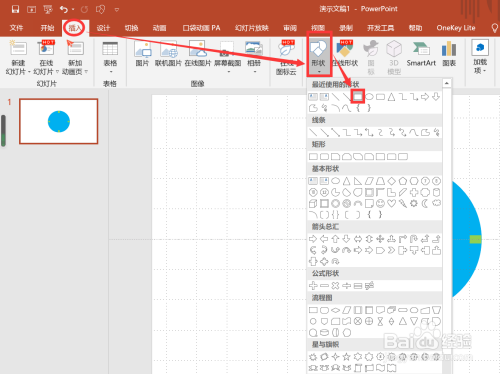This screenshot has height=374, width=500.
Task: Click scroll-up arrow of shapes gallery
Action: click(447, 83)
